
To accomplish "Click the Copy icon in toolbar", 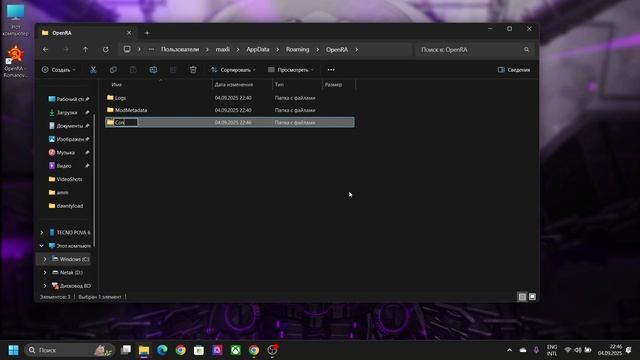I will pos(113,70).
